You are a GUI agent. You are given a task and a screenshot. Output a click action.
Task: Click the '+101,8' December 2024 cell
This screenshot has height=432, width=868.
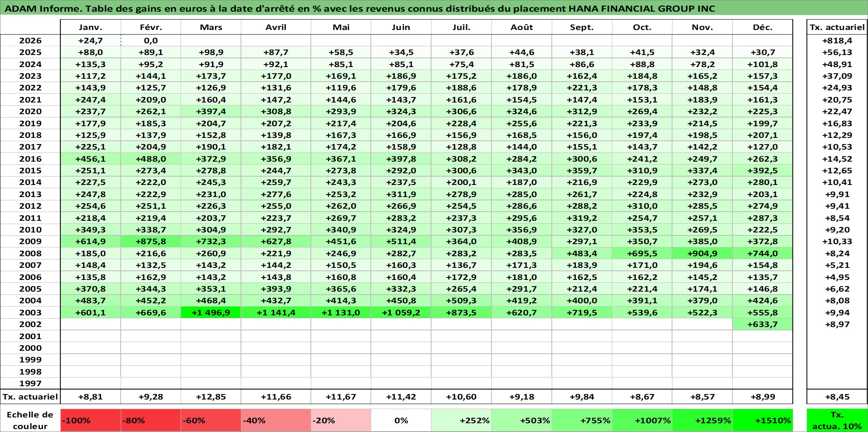click(x=762, y=64)
